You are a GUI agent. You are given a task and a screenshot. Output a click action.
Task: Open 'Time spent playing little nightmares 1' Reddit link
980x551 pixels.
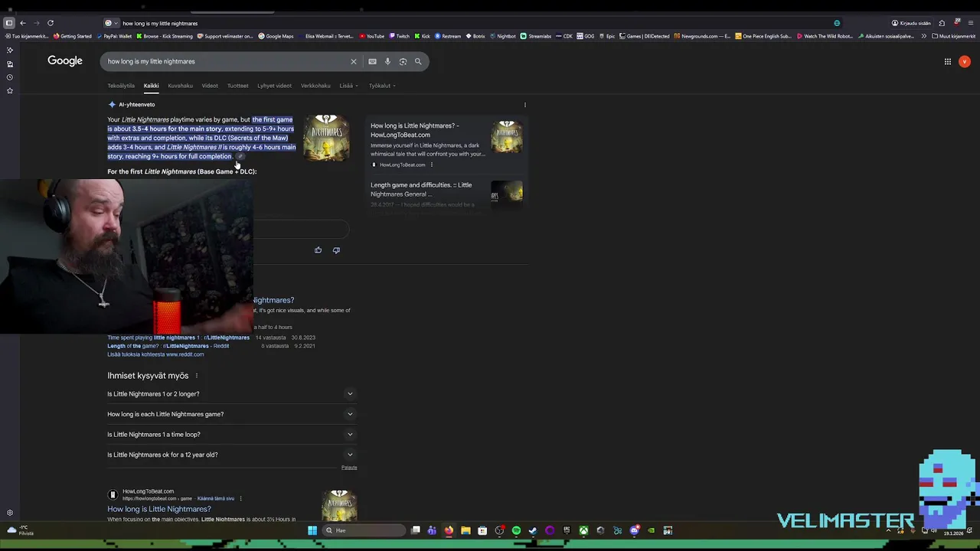coord(178,337)
